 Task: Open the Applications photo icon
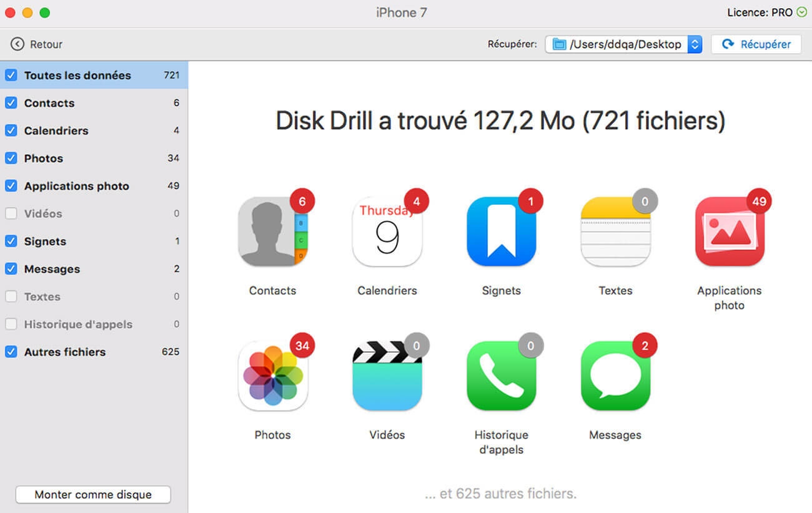(x=730, y=232)
